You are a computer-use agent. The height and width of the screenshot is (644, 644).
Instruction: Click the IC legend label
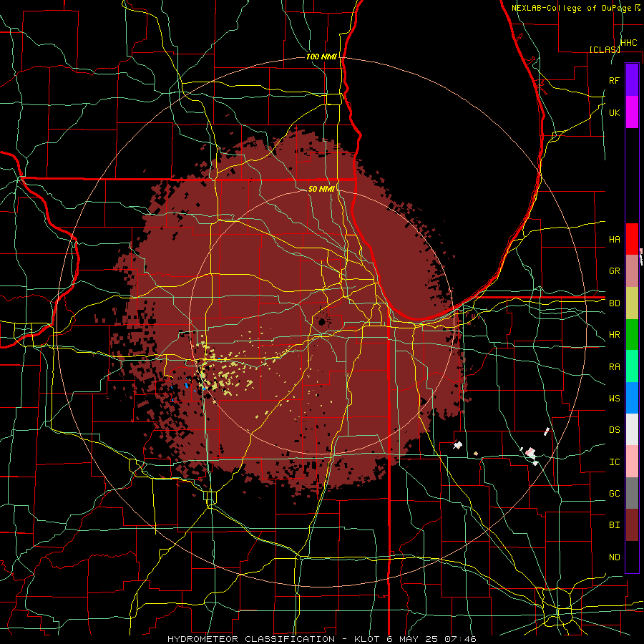click(614, 462)
